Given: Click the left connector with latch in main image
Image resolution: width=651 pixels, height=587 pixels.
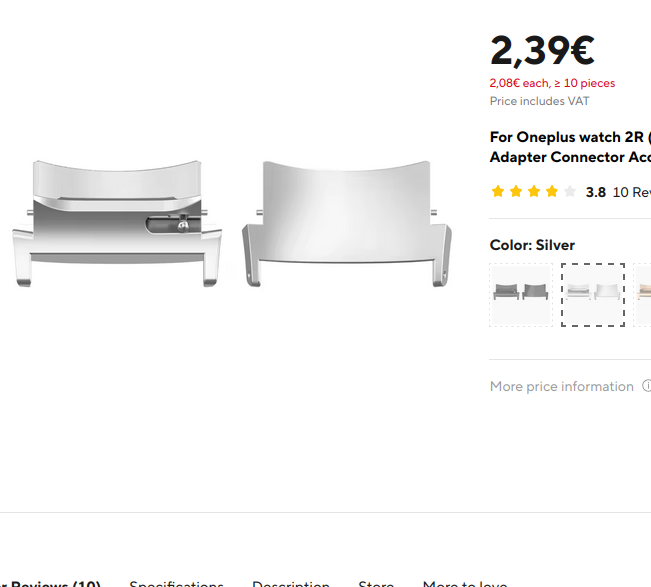Looking at the screenshot, I should pyautogui.click(x=117, y=223).
